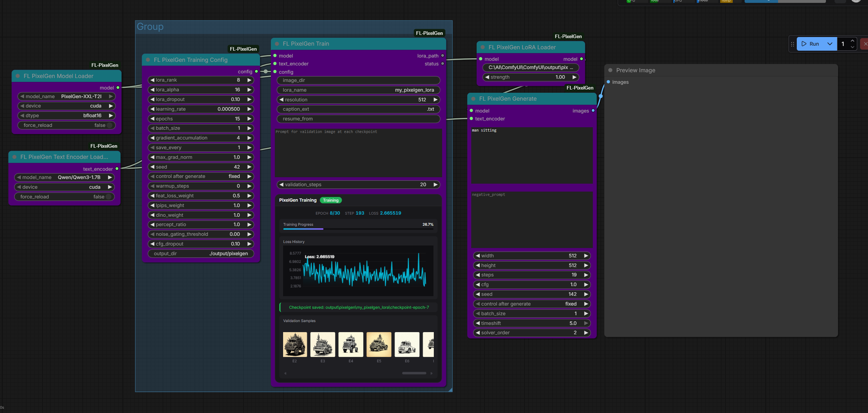The height and width of the screenshot is (413, 868).
Task: Open control after generate in Generate node
Action: click(532, 304)
